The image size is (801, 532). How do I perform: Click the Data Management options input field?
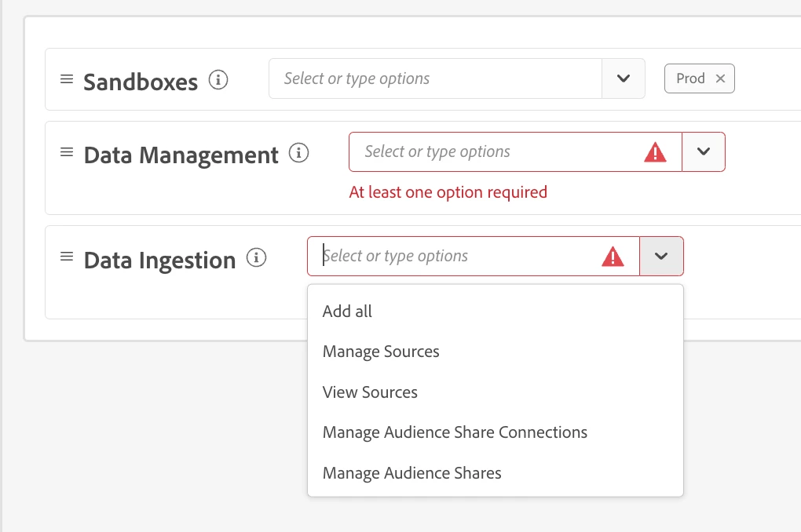495,151
